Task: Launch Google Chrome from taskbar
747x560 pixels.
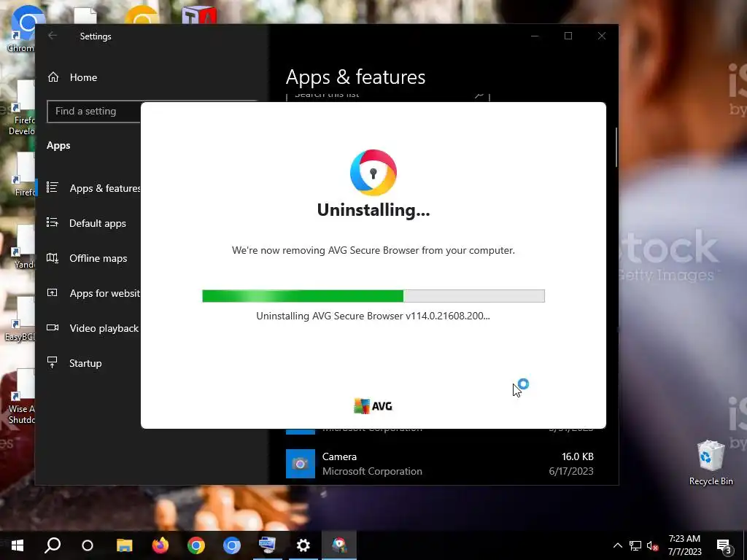Action: [x=196, y=545]
